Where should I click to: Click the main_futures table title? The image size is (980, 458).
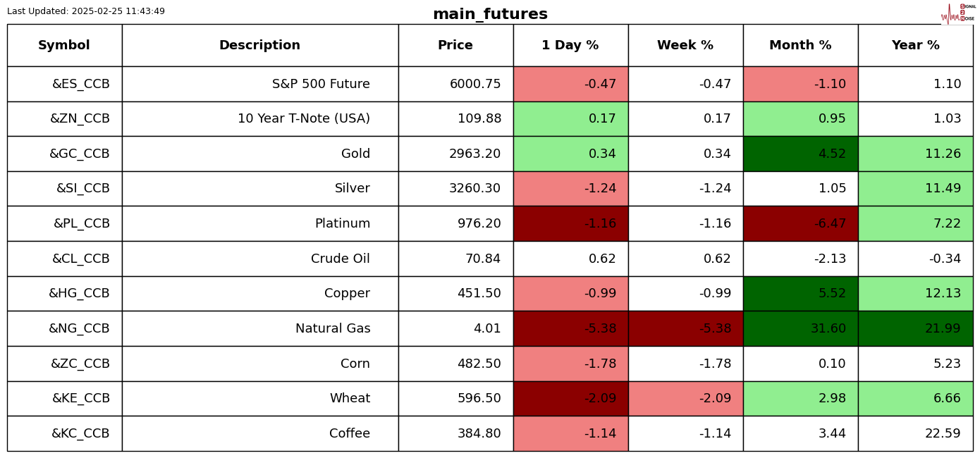tap(490, 14)
